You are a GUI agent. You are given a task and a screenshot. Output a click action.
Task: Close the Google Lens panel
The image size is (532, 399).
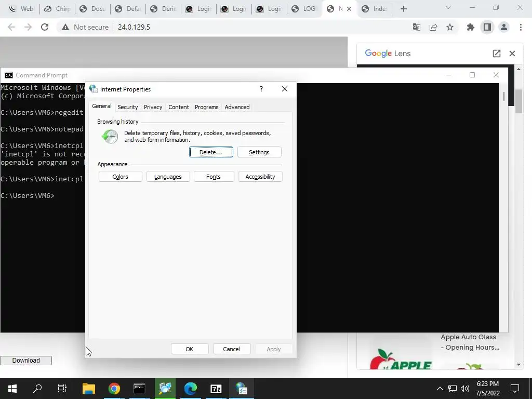[x=512, y=54]
